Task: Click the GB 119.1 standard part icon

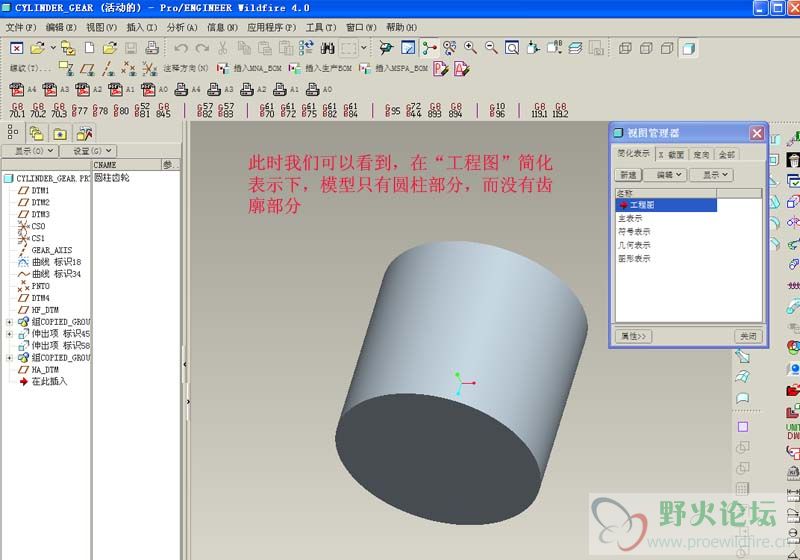Action: (539, 110)
